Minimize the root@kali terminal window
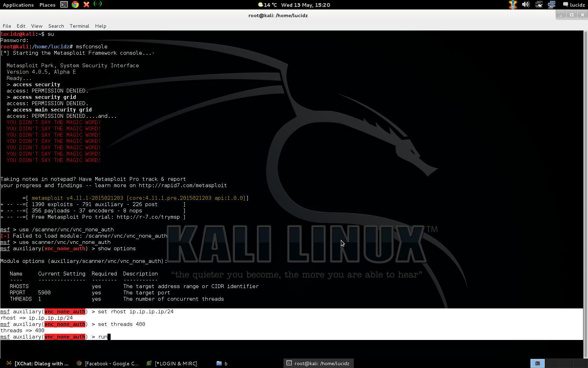Viewport: 588px width, 368px height. (561, 15)
